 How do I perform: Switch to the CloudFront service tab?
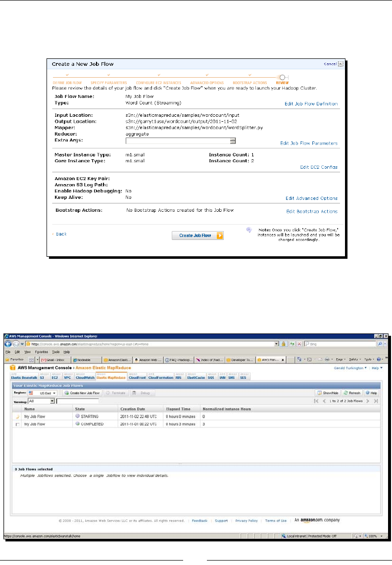pos(137,377)
